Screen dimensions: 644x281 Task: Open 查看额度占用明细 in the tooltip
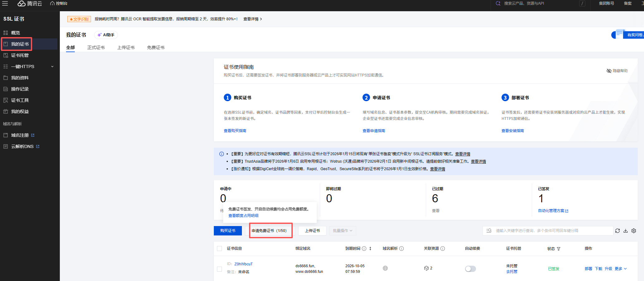pyautogui.click(x=243, y=216)
